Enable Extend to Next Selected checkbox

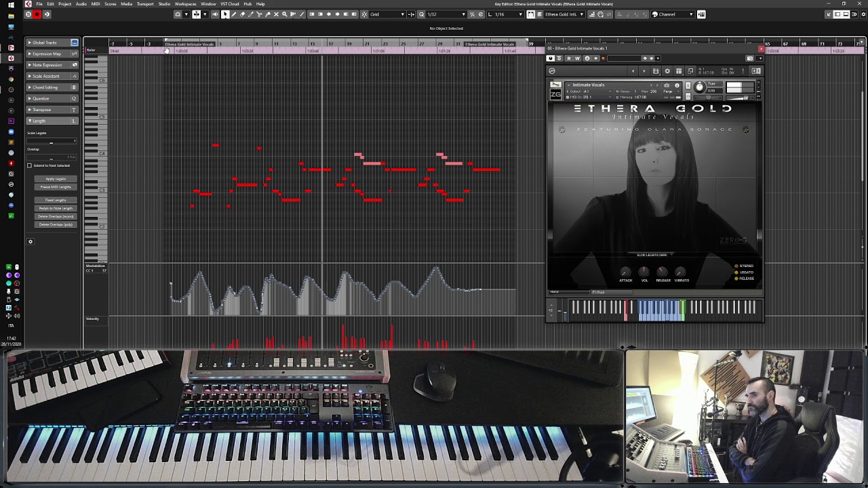coord(29,165)
